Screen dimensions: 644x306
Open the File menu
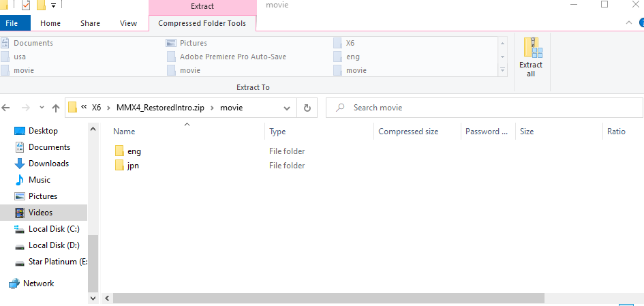(x=12, y=23)
